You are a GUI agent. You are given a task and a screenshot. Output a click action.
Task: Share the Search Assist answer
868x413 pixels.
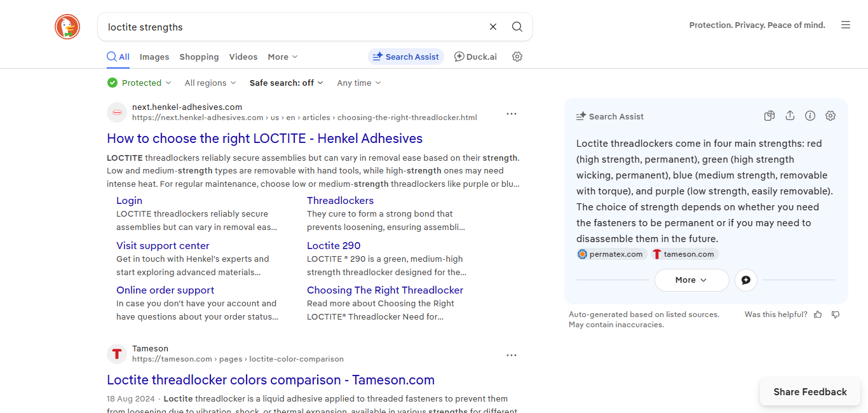click(x=790, y=116)
